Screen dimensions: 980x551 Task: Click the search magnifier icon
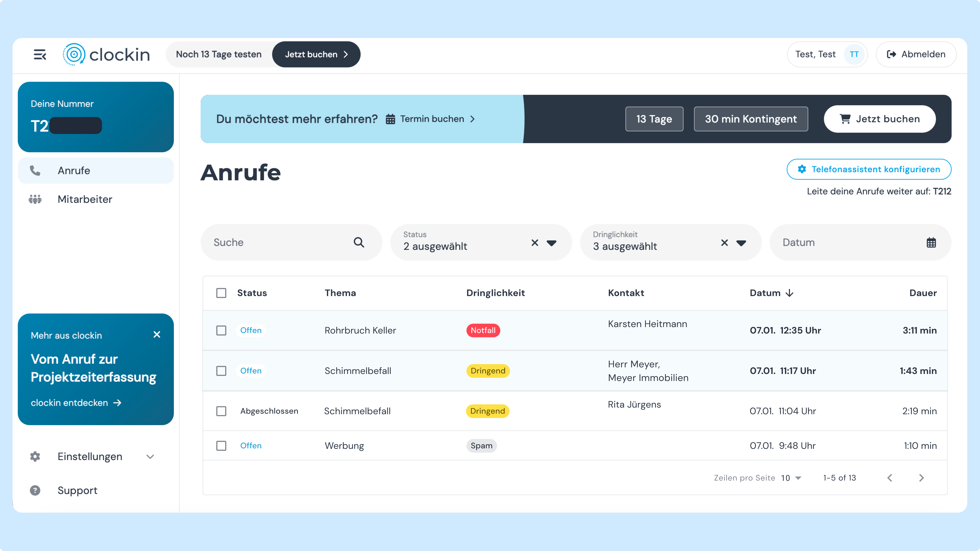pos(359,242)
